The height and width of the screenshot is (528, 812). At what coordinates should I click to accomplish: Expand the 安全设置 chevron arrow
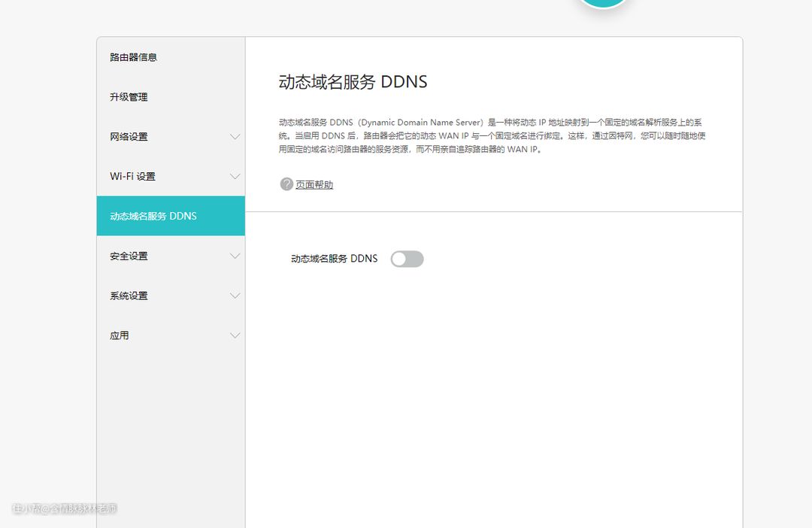(235, 256)
